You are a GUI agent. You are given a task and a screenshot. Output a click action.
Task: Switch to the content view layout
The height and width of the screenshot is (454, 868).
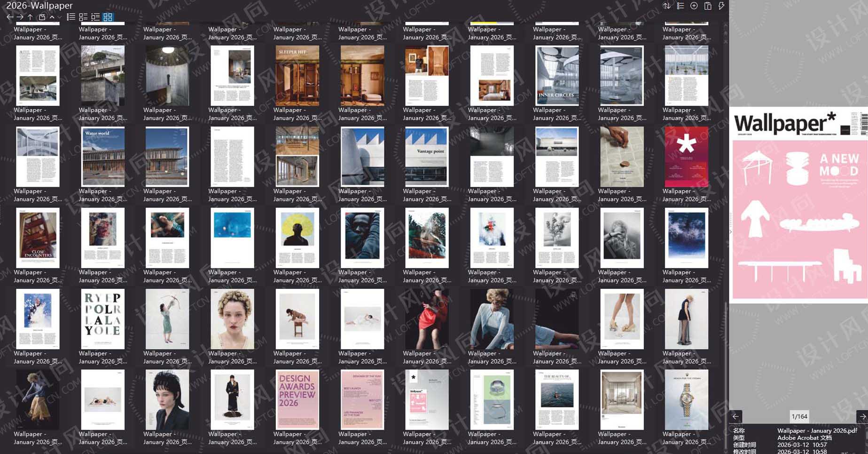coord(95,16)
